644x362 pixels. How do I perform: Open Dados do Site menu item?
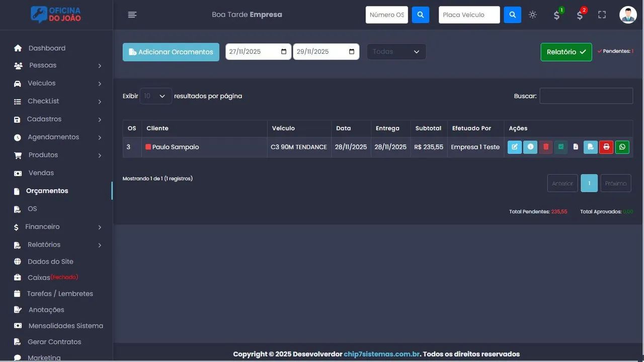(x=50, y=262)
